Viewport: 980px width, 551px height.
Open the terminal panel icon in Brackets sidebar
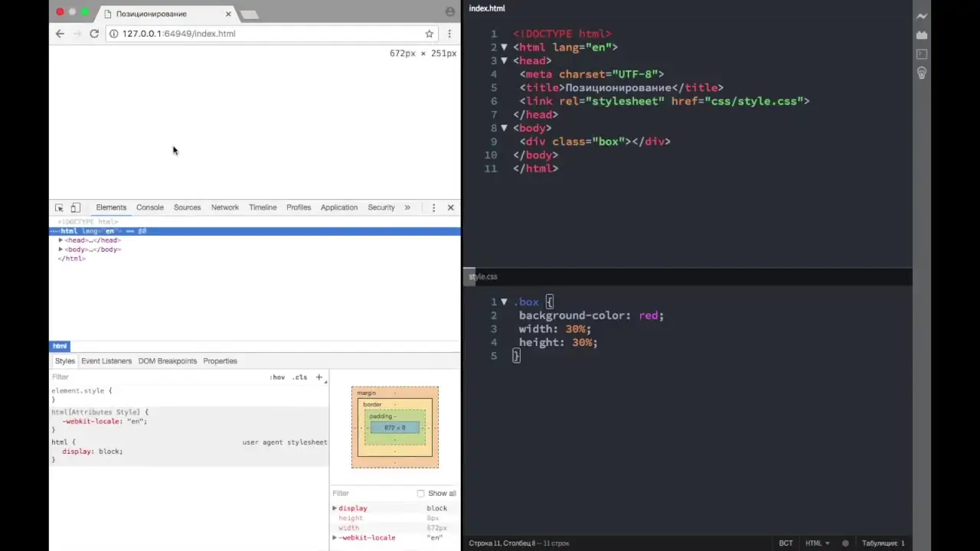pyautogui.click(x=922, y=54)
